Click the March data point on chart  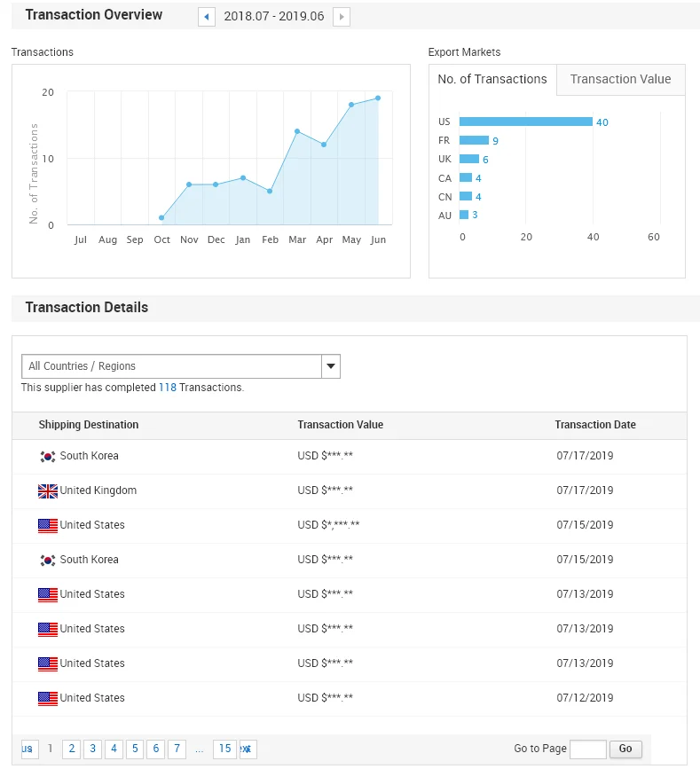pos(297,131)
